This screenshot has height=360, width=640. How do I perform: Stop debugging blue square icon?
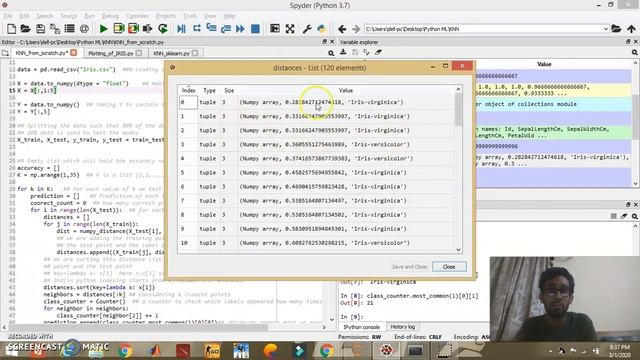pyautogui.click(x=255, y=29)
